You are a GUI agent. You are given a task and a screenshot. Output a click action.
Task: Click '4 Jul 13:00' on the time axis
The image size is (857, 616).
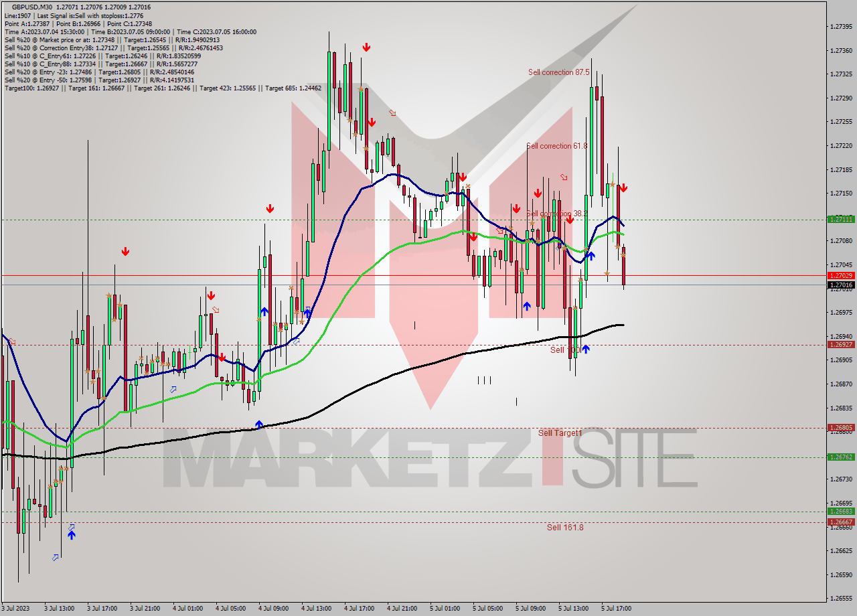click(315, 609)
